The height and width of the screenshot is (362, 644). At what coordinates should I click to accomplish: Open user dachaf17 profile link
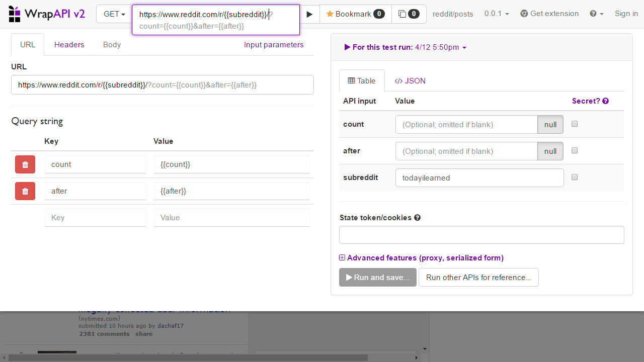[171, 326]
